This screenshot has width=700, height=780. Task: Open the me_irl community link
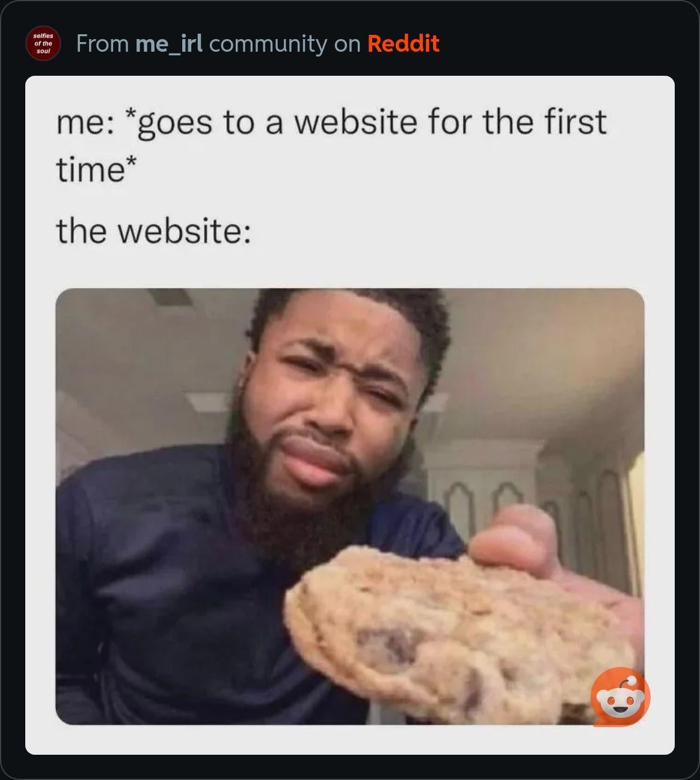click(169, 44)
